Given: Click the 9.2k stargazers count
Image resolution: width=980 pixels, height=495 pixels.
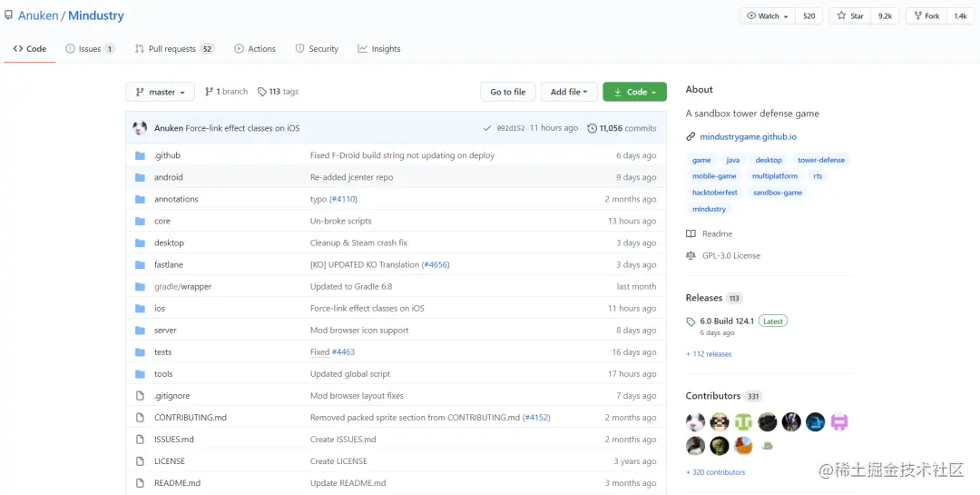Looking at the screenshot, I should point(885,16).
